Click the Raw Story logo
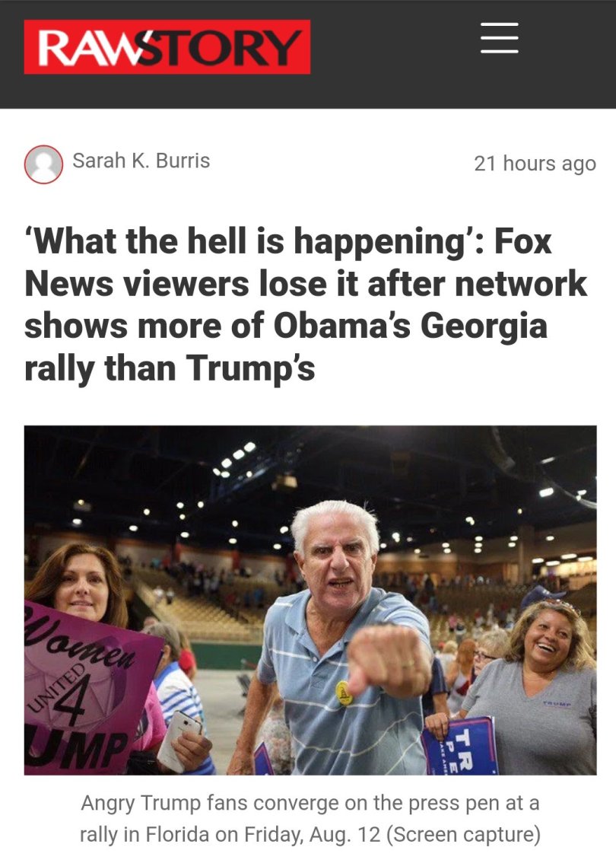The image size is (616, 860). [x=167, y=46]
